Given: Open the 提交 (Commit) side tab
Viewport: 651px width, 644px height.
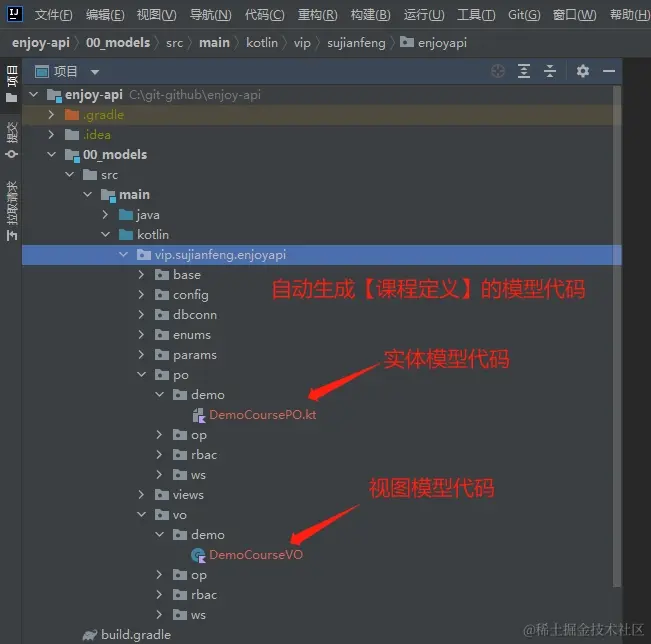Looking at the screenshot, I should click(x=12, y=140).
